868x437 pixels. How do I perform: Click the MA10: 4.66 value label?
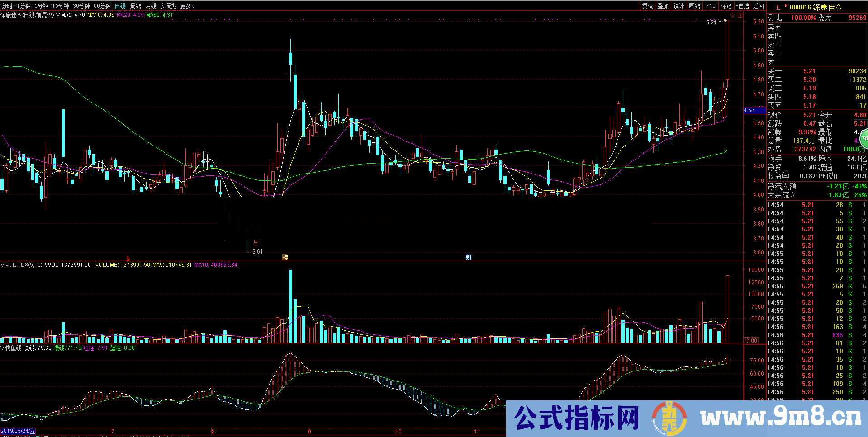point(101,15)
